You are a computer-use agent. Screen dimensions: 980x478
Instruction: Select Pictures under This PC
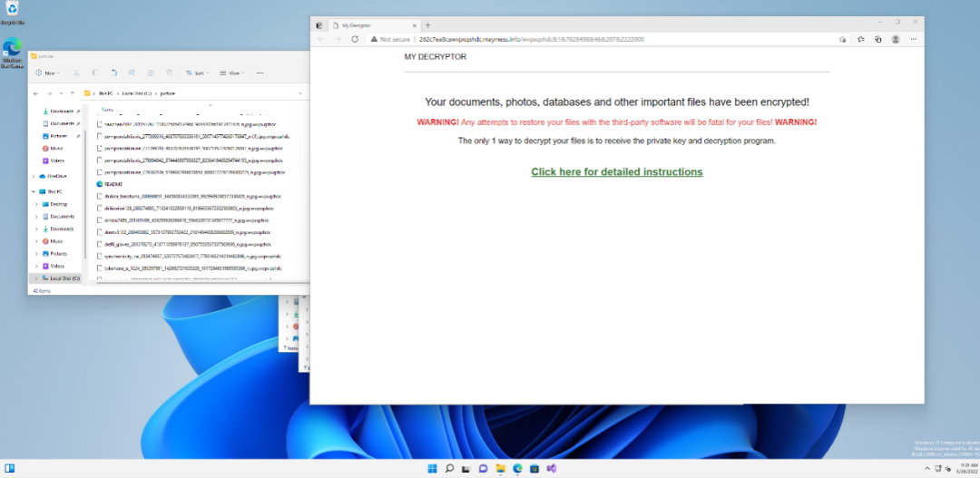coord(54,254)
